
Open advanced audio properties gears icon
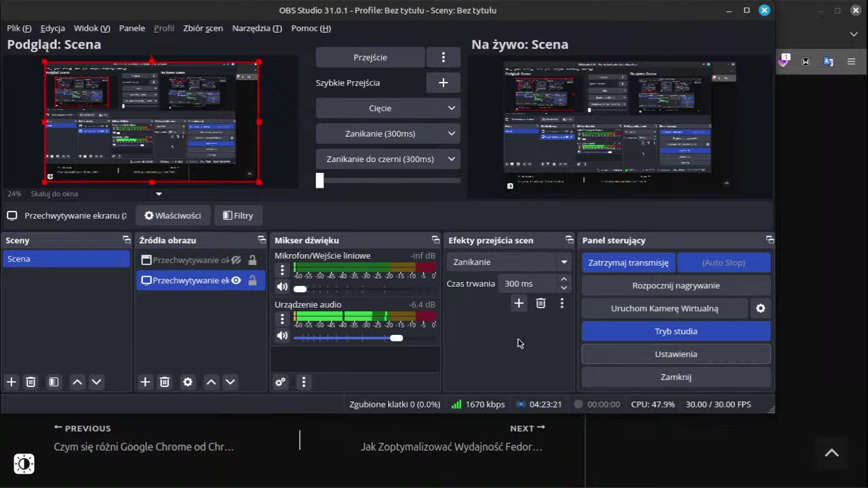[280, 382]
